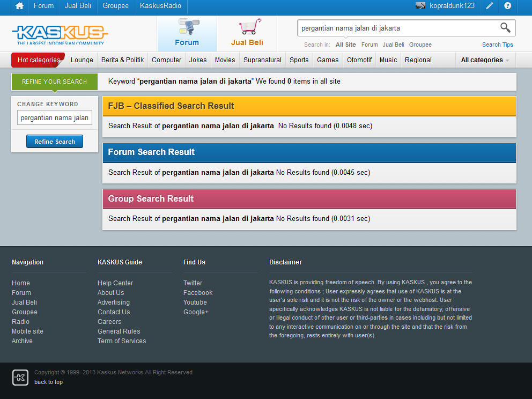Click the Group Search Result header
The height and width of the screenshot is (399, 532).
pos(309,199)
